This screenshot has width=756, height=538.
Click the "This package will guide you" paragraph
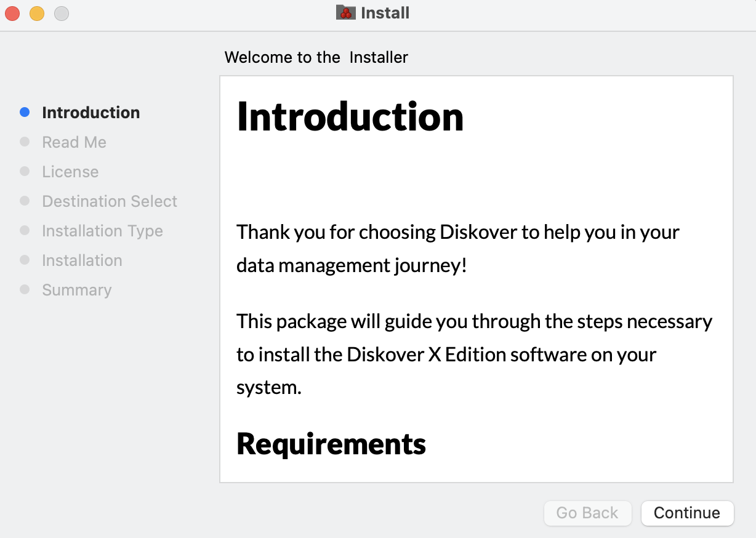(x=474, y=355)
